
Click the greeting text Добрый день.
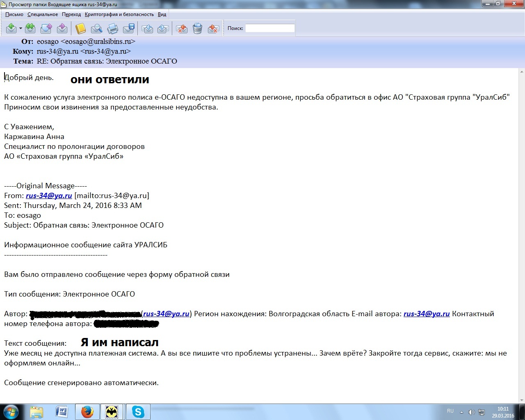[x=29, y=78]
